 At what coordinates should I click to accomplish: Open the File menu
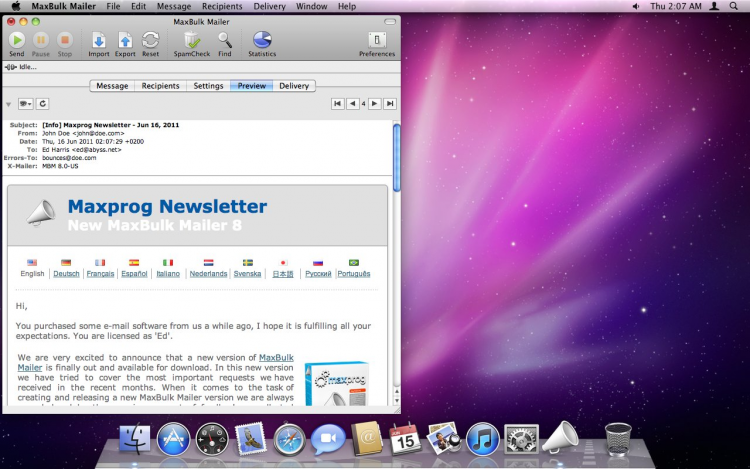[x=113, y=6]
